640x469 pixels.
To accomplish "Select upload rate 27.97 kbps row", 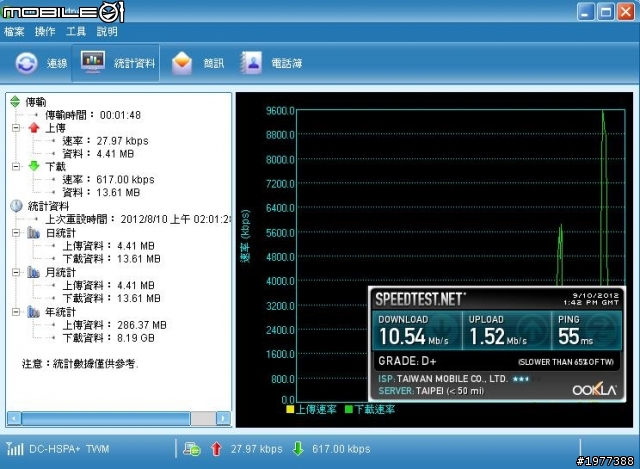I will pos(105,141).
